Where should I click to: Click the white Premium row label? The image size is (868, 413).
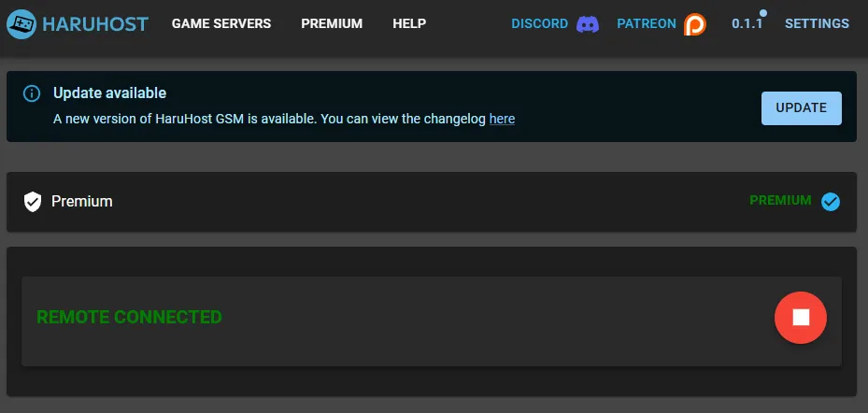coord(82,202)
